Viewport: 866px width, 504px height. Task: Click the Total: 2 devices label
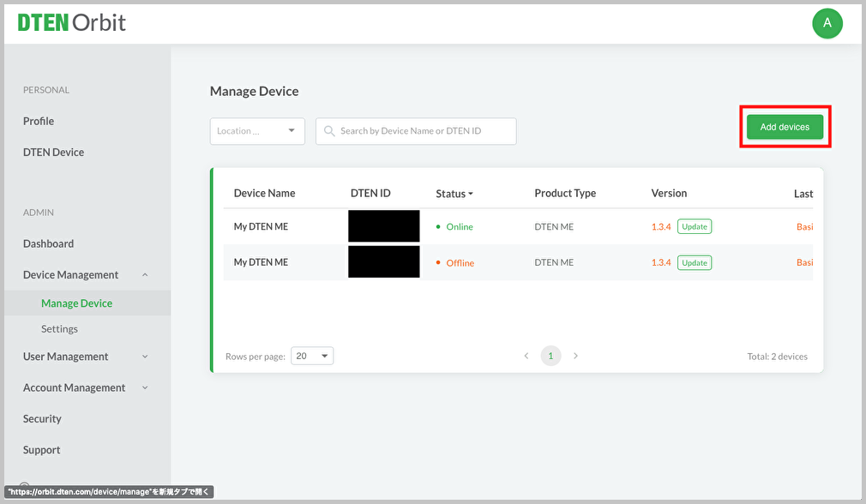pyautogui.click(x=777, y=357)
